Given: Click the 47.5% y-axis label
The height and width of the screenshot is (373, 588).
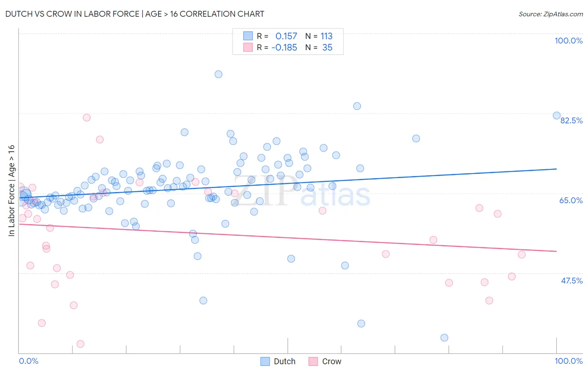Looking at the screenshot, I should pyautogui.click(x=572, y=281).
